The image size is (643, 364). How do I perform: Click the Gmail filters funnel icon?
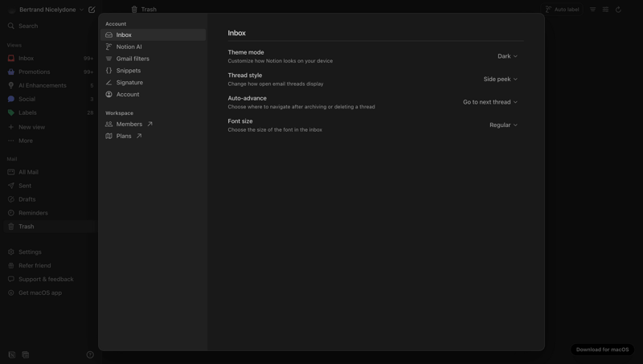pyautogui.click(x=109, y=59)
